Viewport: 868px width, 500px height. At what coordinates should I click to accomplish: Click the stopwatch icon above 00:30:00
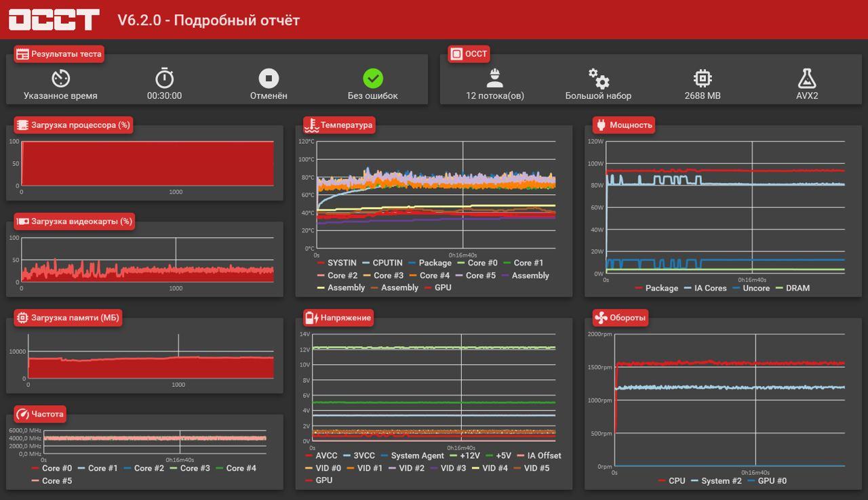point(165,78)
